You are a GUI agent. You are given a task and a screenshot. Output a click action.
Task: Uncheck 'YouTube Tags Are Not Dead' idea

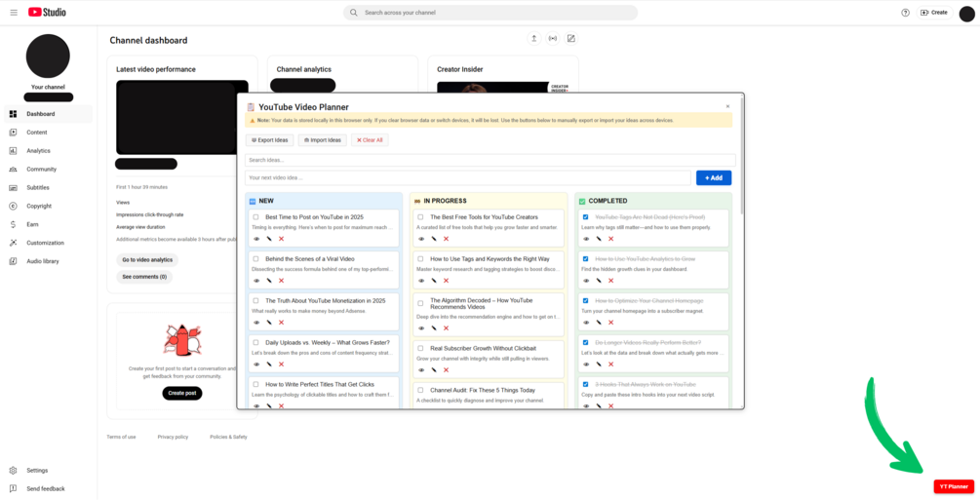pos(586,217)
